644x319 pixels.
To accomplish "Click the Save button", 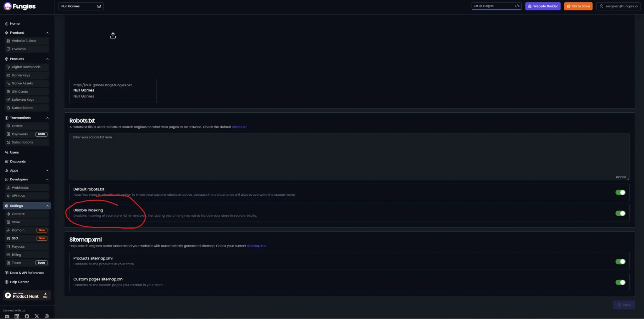I will click(x=624, y=305).
